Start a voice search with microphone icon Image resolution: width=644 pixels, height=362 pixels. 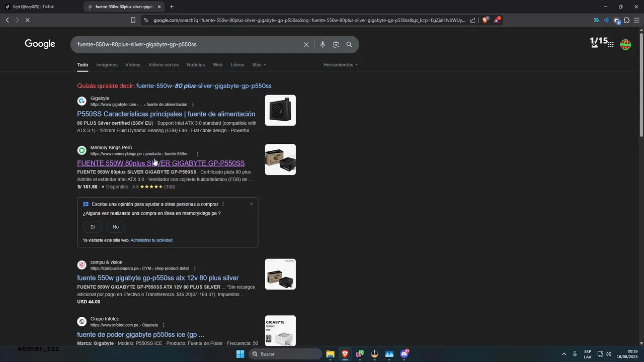tap(323, 45)
